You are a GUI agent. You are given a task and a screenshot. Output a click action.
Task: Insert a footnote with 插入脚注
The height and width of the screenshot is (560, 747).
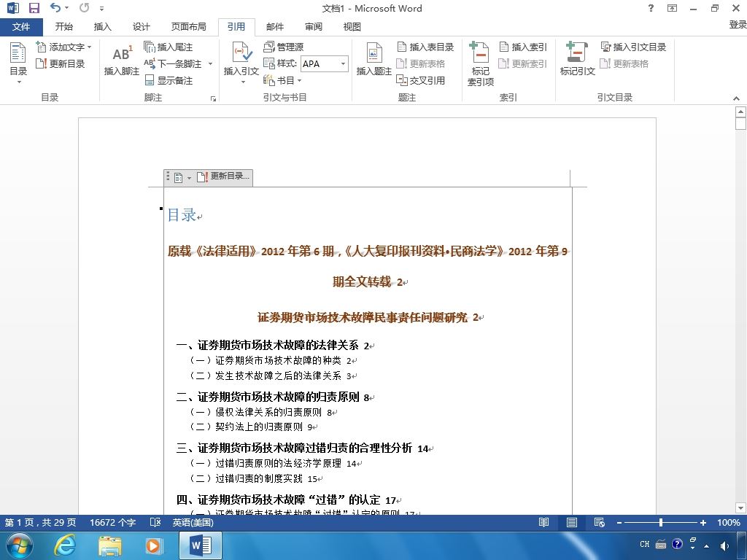point(122,61)
